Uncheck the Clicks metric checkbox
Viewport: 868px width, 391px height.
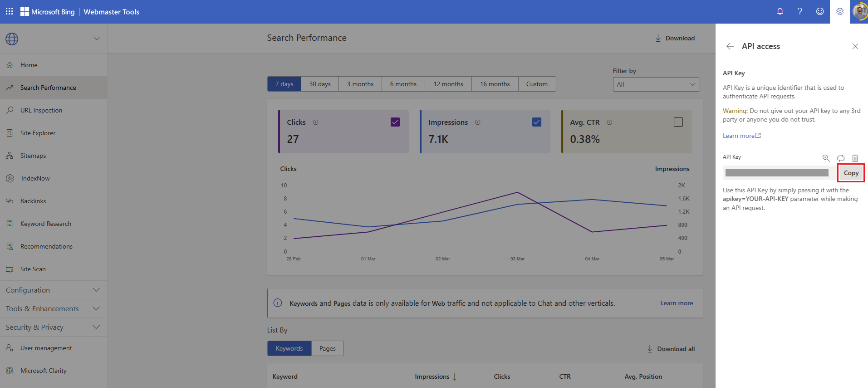click(x=395, y=122)
